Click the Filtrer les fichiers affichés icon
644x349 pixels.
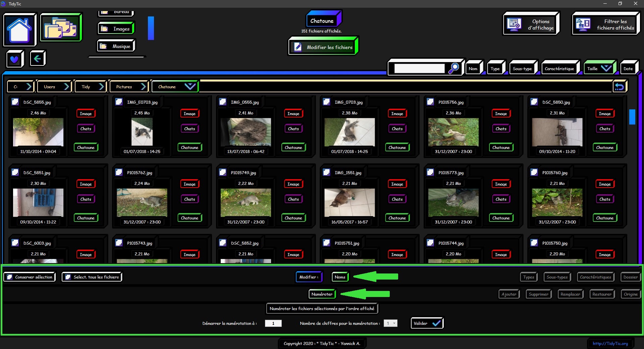[x=583, y=24]
